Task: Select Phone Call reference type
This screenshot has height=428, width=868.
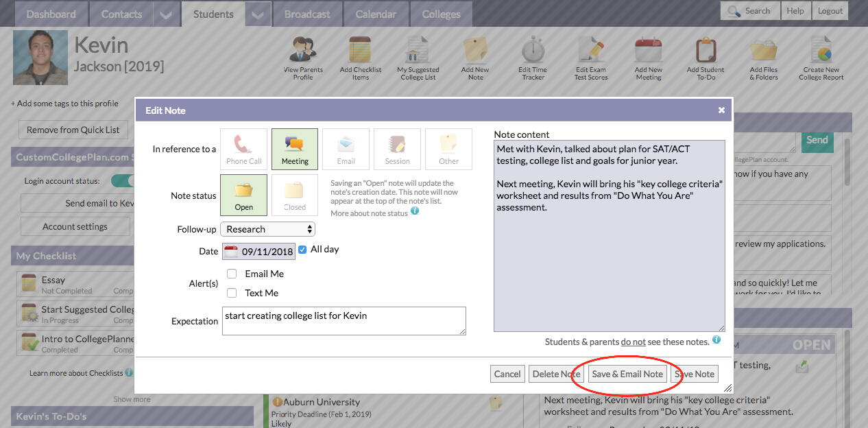Action: click(x=244, y=149)
